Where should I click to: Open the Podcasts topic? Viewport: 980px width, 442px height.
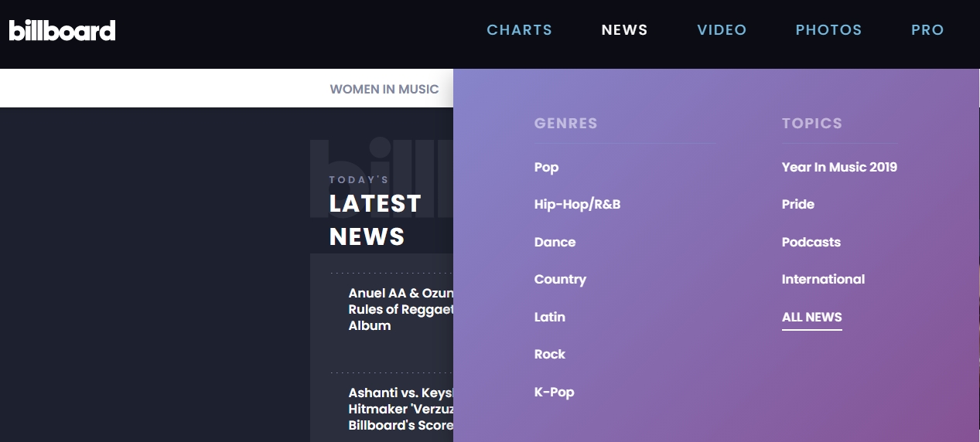[x=811, y=242]
